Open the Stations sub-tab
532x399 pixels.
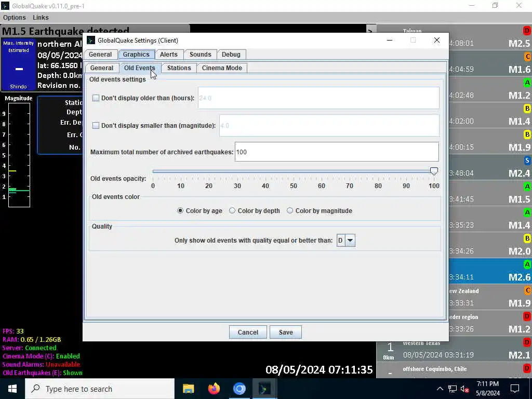[179, 68]
